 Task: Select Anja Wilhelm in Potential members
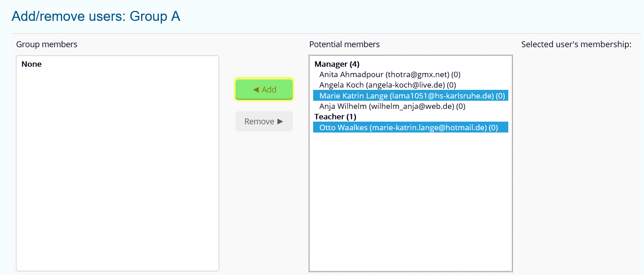392,107
